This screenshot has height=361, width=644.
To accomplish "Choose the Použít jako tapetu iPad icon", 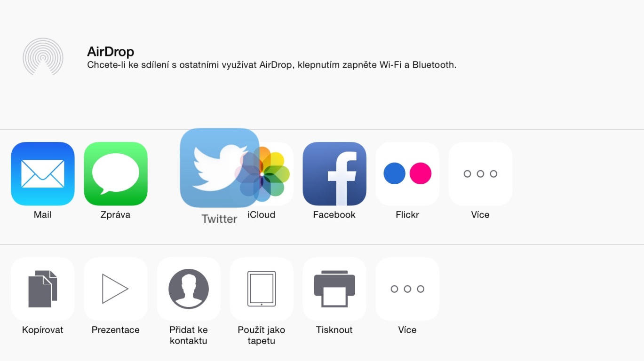I will (x=262, y=289).
